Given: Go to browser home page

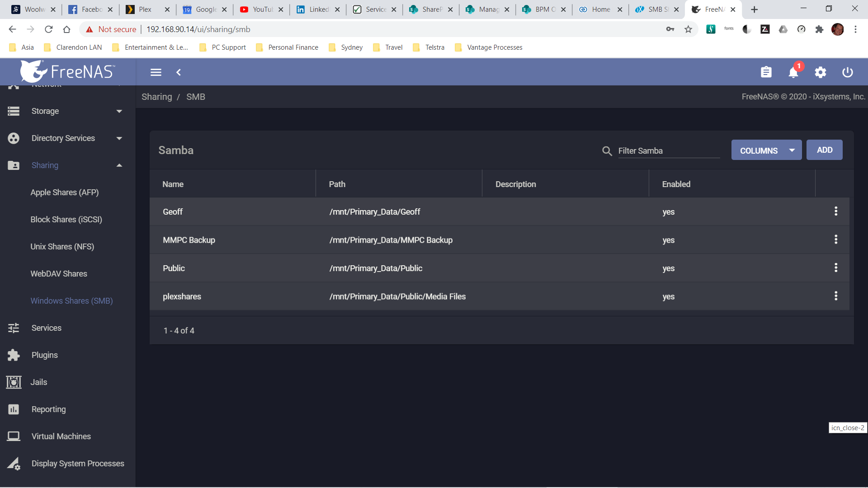Looking at the screenshot, I should (x=66, y=29).
